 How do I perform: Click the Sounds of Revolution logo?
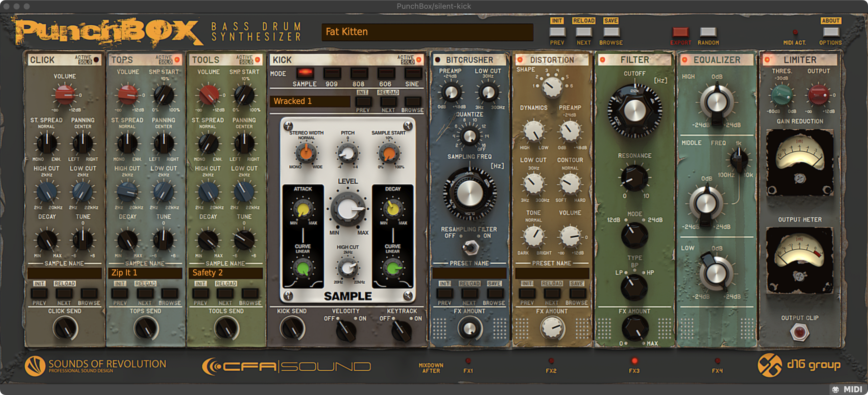[x=95, y=366]
